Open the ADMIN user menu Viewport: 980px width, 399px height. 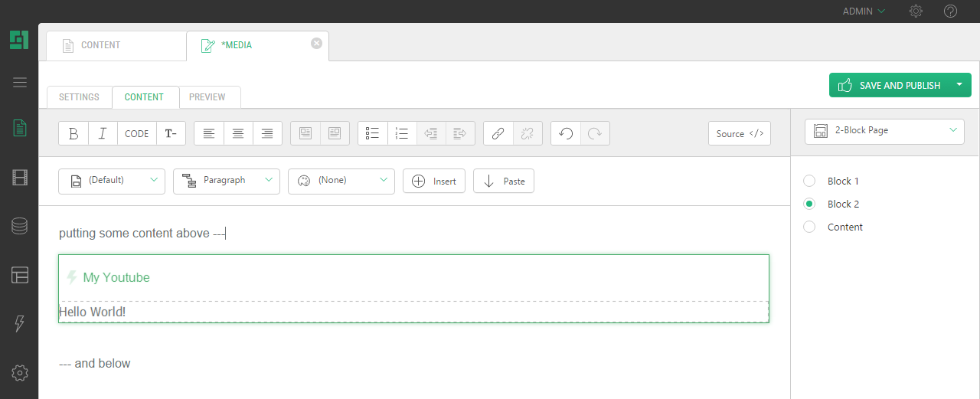[864, 11]
